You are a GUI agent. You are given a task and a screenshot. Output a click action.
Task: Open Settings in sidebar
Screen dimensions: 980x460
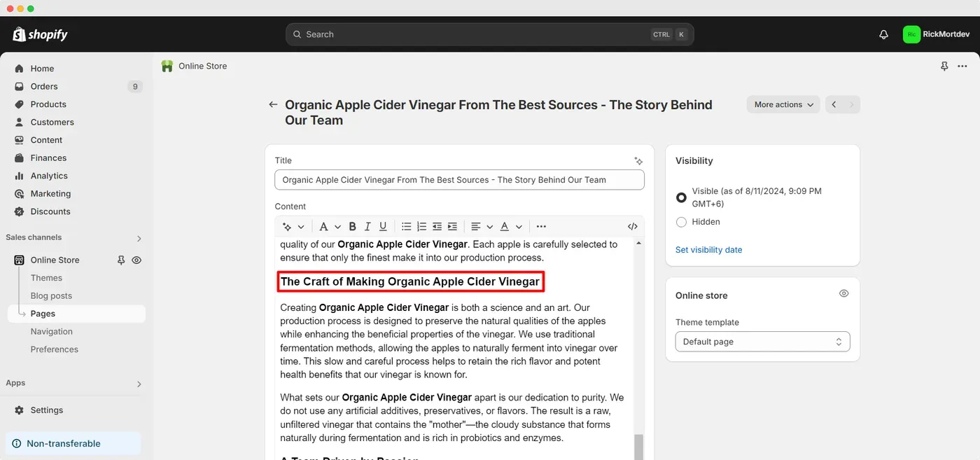pos(46,410)
